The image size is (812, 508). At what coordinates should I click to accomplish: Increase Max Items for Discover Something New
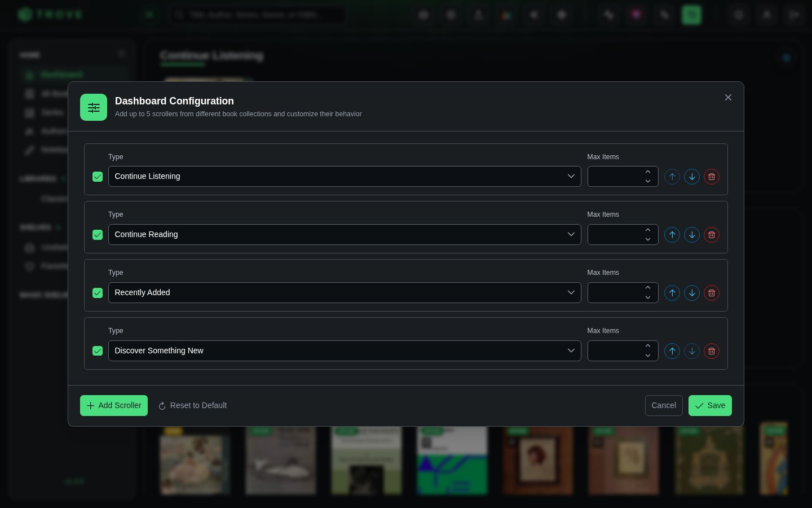(648, 346)
